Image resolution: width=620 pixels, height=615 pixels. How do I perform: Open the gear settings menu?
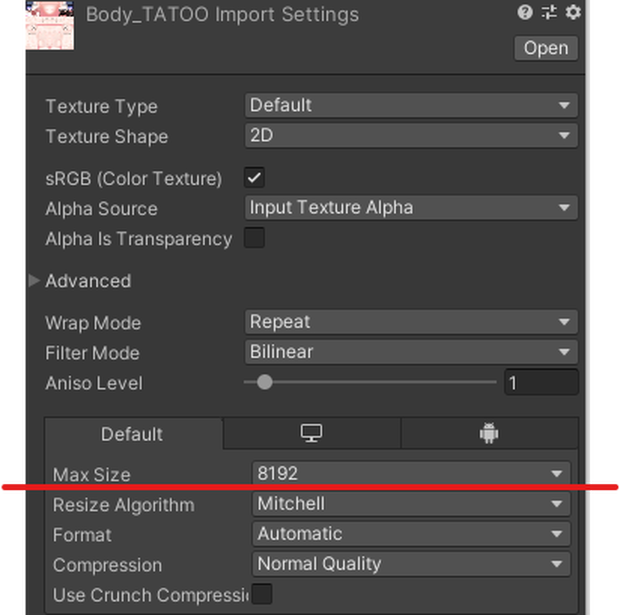click(x=573, y=13)
